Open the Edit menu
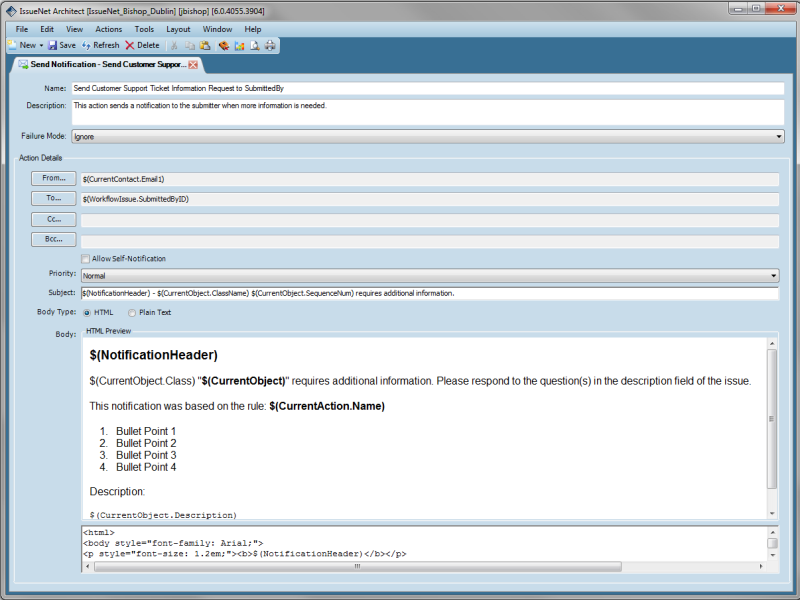This screenshot has width=800, height=600. (47, 29)
